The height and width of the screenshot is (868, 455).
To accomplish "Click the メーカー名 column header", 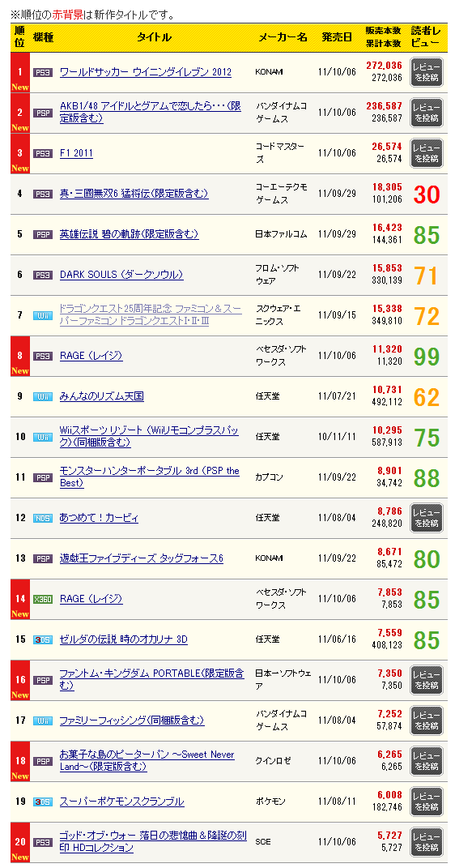I will 283,37.
